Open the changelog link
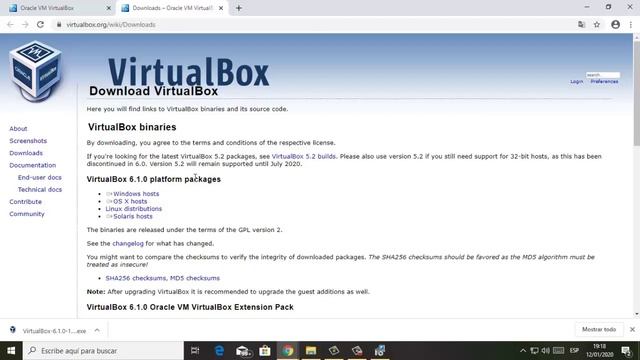 [x=128, y=243]
